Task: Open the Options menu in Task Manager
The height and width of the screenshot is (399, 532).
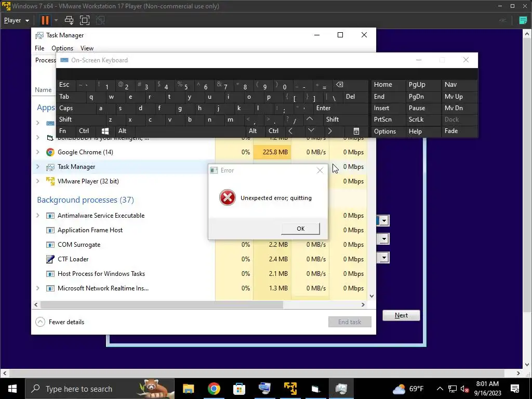Action: pos(62,48)
